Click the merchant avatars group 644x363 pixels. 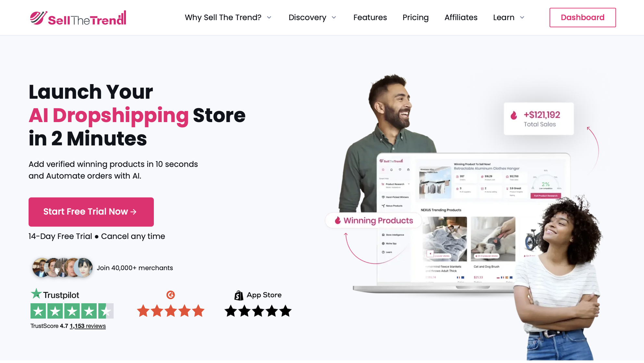click(x=62, y=268)
